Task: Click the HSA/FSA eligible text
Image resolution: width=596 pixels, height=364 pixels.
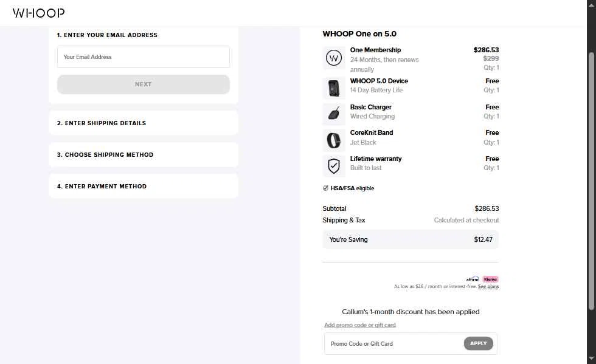Action: 352,188
